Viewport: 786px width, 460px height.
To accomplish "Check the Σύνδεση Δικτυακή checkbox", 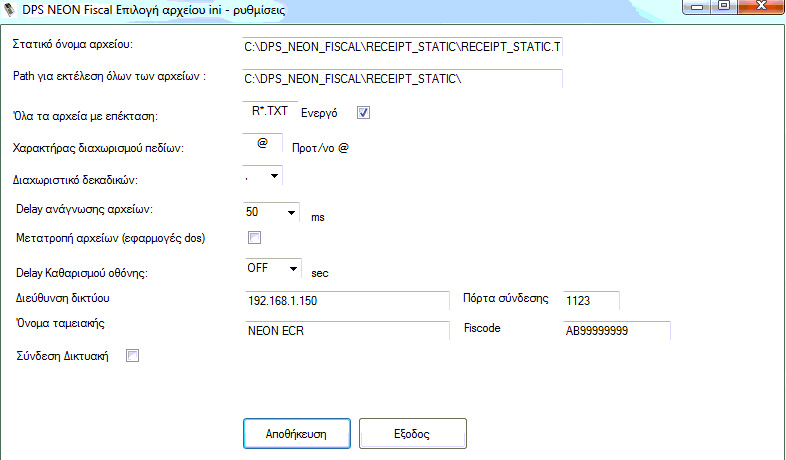I will tap(132, 356).
